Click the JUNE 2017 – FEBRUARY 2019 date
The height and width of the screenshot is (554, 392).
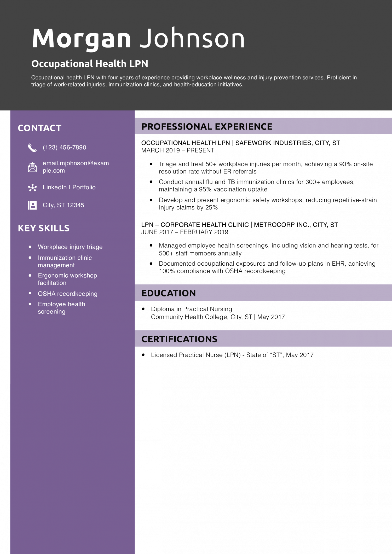pos(185,232)
